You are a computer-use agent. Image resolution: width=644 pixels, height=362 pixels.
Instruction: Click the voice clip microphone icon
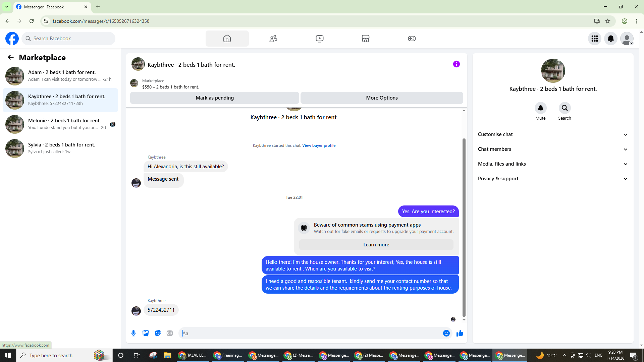[133, 333]
